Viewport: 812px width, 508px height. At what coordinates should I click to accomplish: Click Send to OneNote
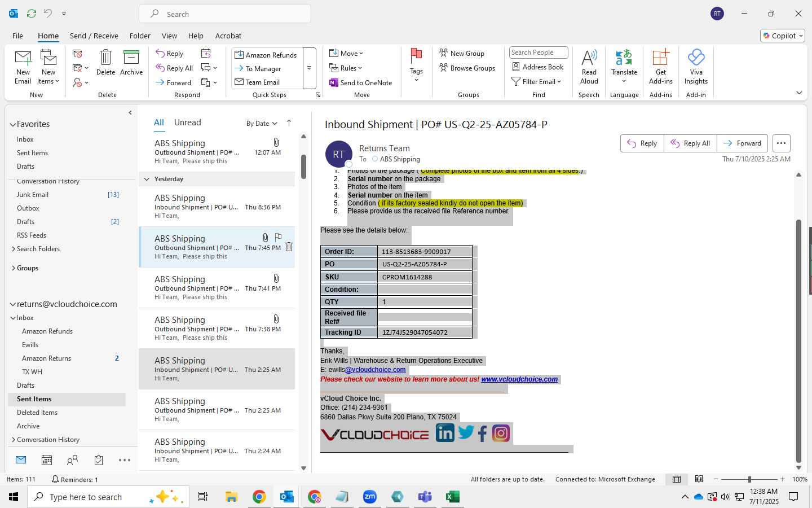coord(361,83)
